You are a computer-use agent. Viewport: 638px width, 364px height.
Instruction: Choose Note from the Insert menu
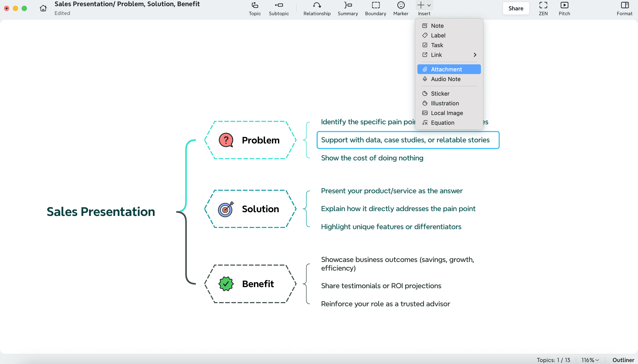(x=449, y=26)
